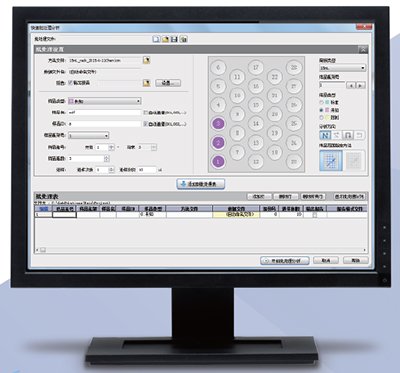Select the second analysis order icon beside N
The image size is (400, 373).
point(337,135)
